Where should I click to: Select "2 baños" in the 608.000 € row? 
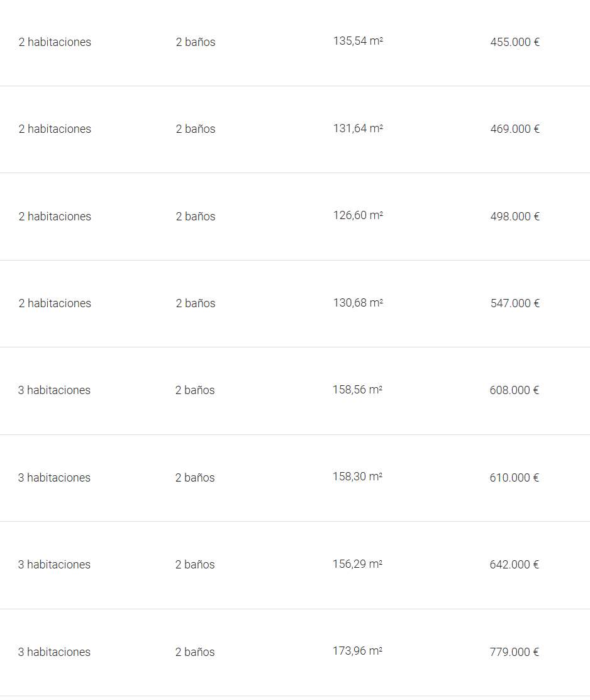click(x=195, y=390)
